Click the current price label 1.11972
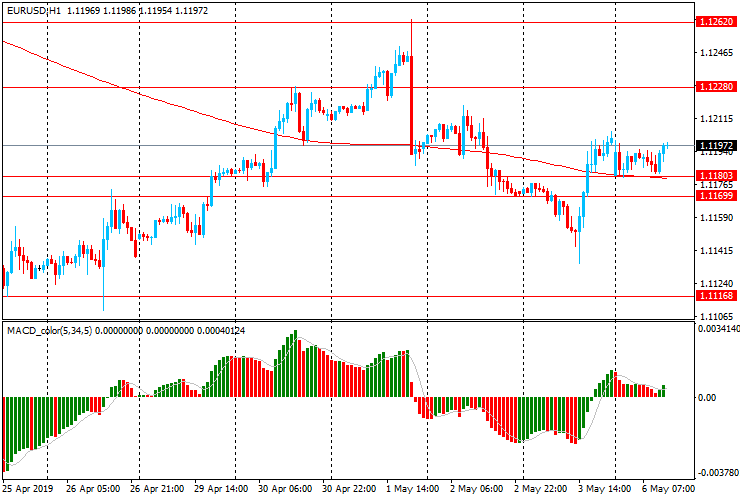 click(x=716, y=145)
